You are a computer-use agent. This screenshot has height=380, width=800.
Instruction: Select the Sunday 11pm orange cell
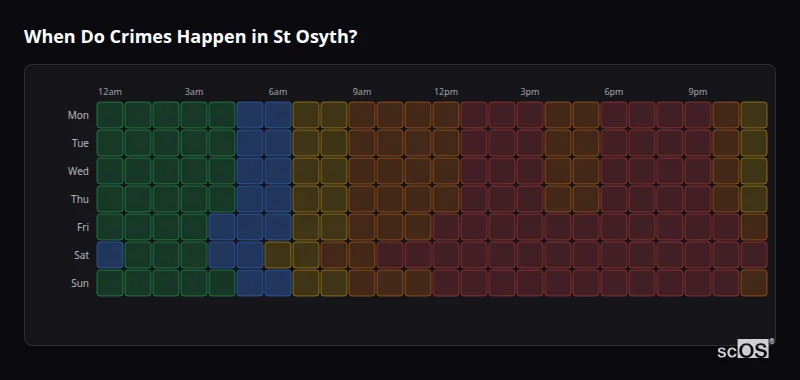754,283
